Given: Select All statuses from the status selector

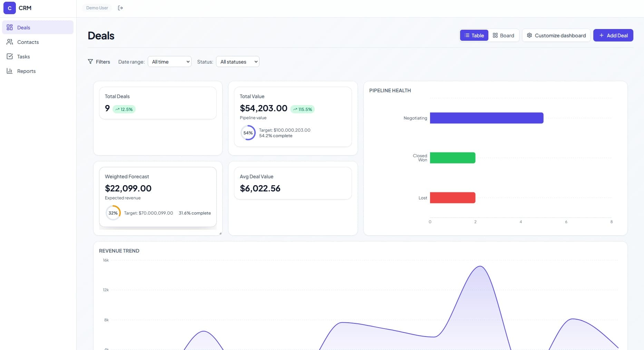Looking at the screenshot, I should click(x=237, y=62).
